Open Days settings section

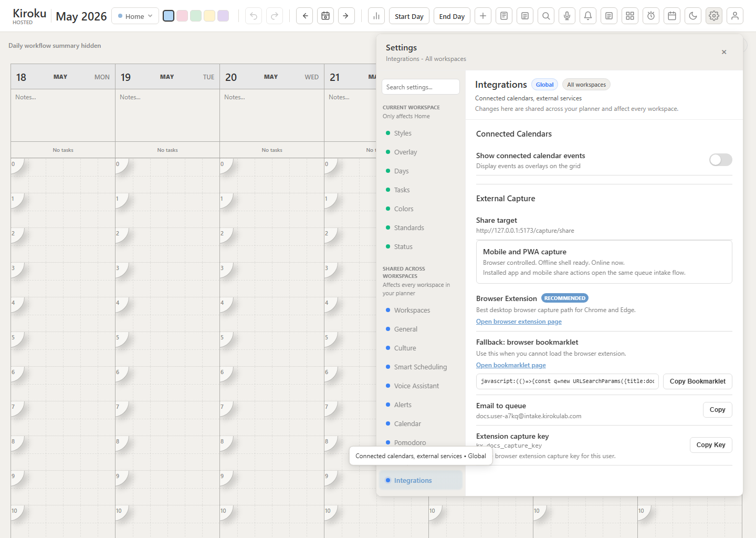coord(421,171)
